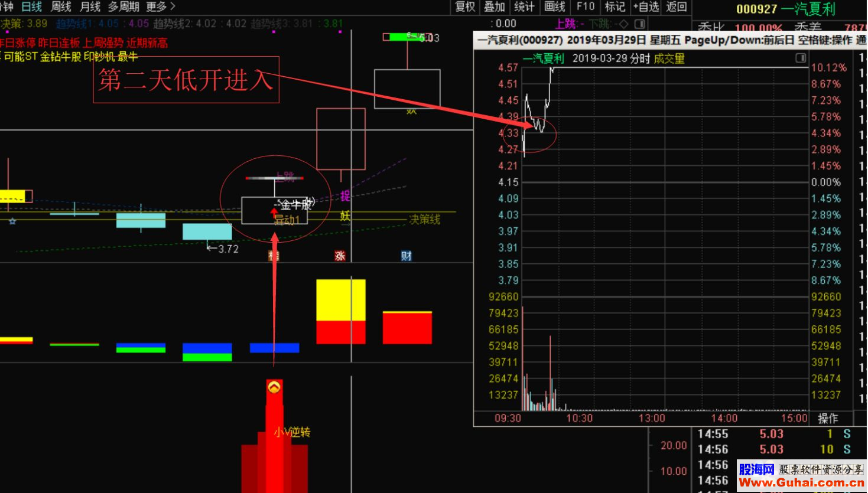Open the 统计 statistics tool
This screenshot has width=868, height=493.
point(524,6)
